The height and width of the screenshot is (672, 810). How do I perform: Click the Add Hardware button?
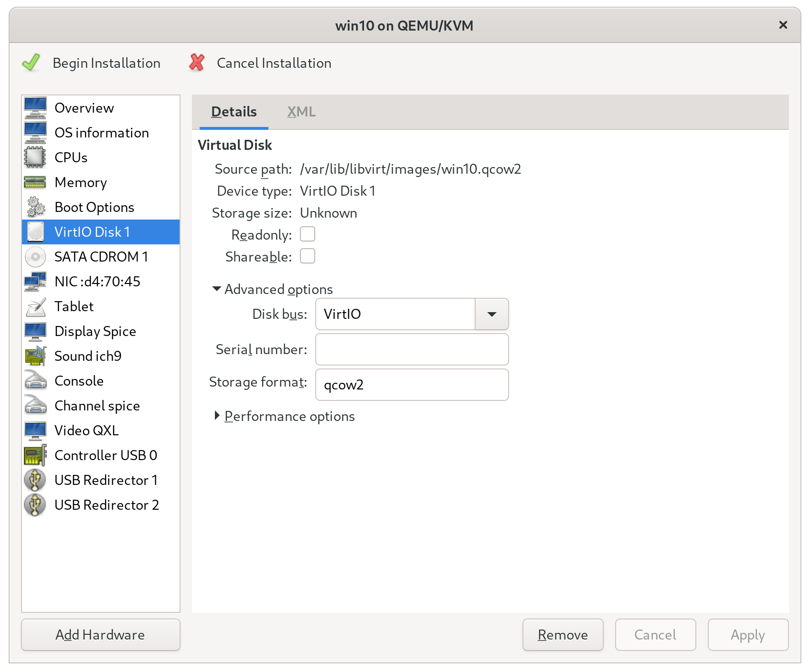pos(101,635)
